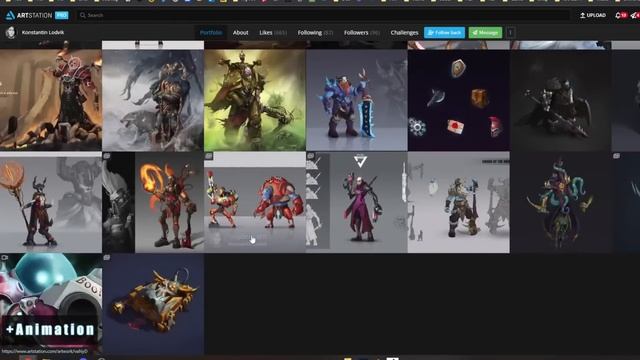
Task: Open the Followers tab
Action: coord(362,32)
